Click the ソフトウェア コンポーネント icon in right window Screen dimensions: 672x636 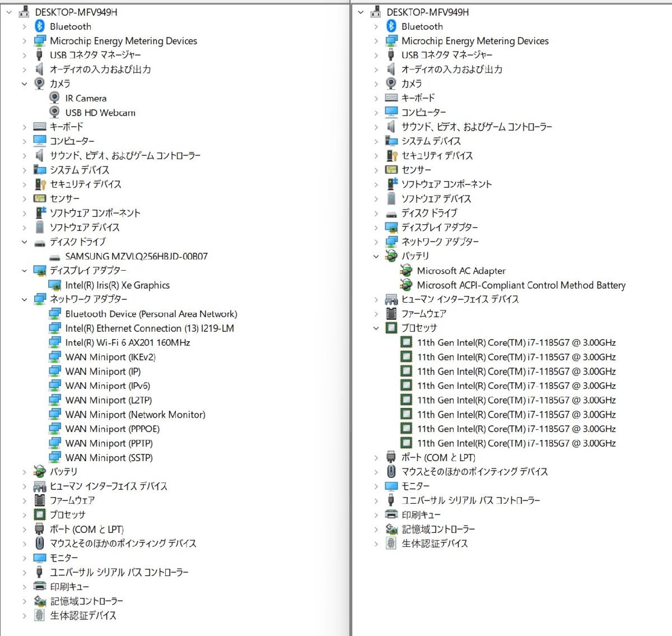click(x=391, y=184)
